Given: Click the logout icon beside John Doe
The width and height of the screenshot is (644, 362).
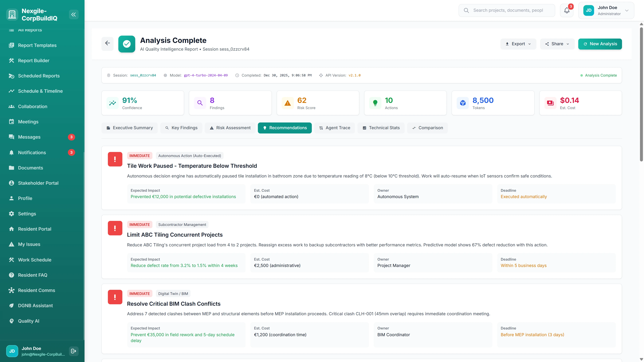Looking at the screenshot, I should 73,351.
